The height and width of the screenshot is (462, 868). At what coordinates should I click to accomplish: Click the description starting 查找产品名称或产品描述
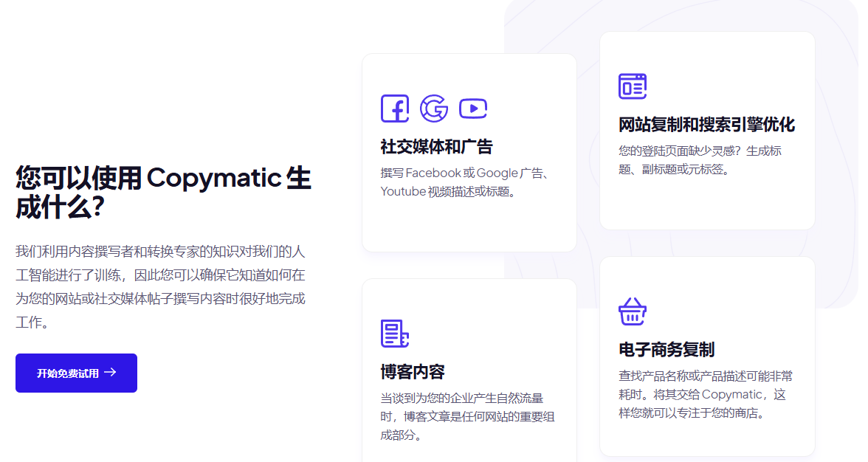click(x=706, y=395)
